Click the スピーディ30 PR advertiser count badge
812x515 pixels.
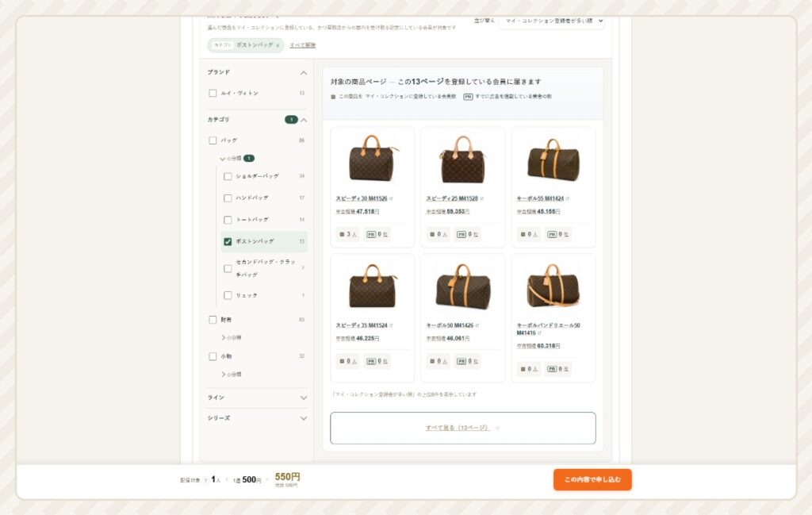[377, 234]
